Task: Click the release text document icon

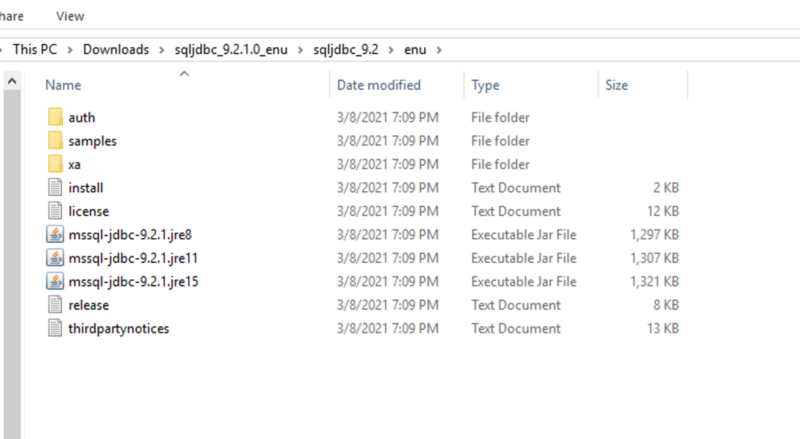Action: 55,305
